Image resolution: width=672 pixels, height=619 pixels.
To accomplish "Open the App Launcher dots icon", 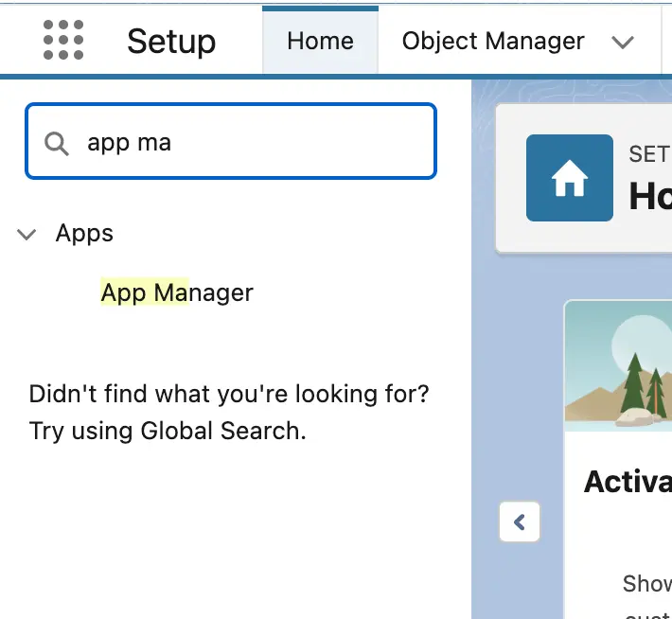I will 63,41.
